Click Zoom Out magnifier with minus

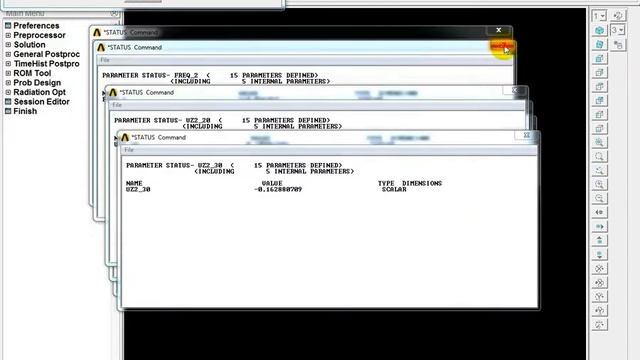coord(599,198)
